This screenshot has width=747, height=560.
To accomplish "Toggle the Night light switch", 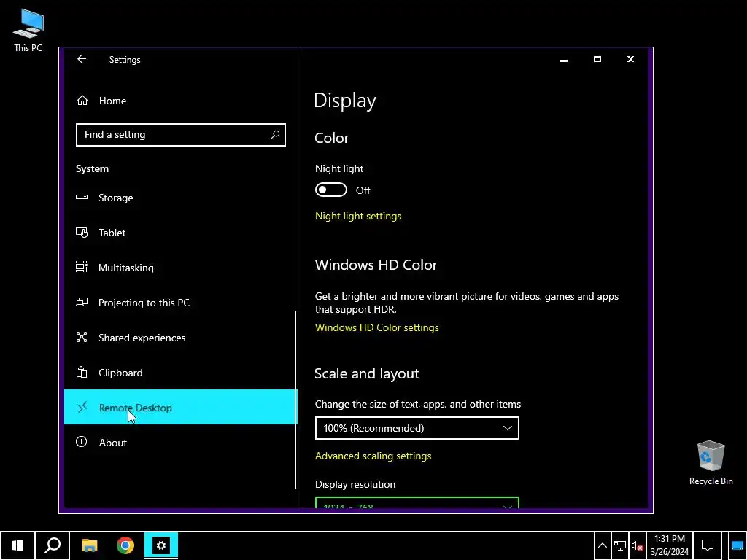I will 331,190.
